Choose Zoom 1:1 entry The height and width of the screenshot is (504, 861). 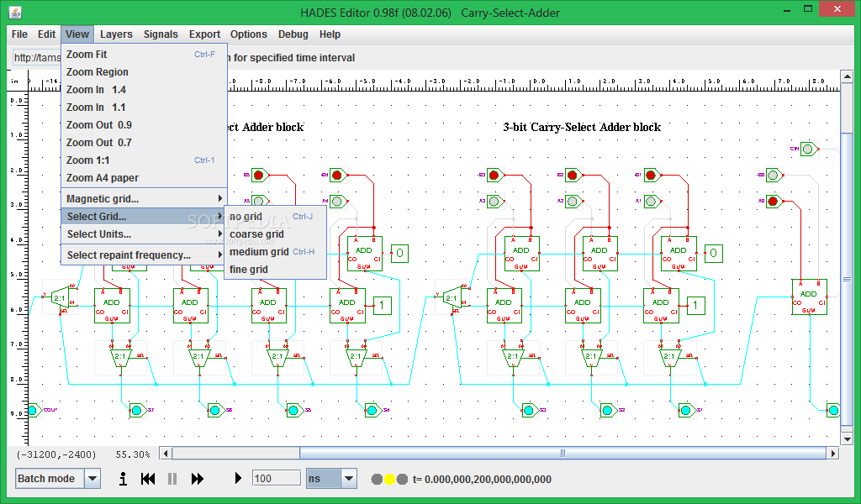144,160
